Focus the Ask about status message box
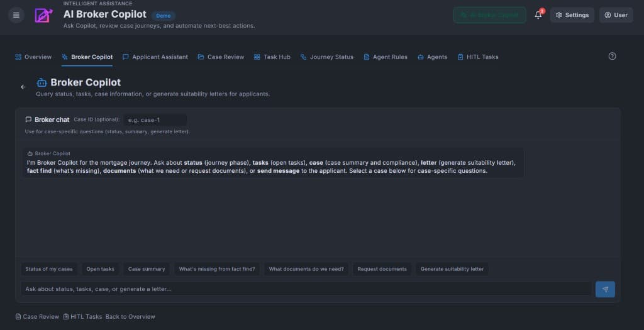This screenshot has width=644, height=330. (x=306, y=289)
